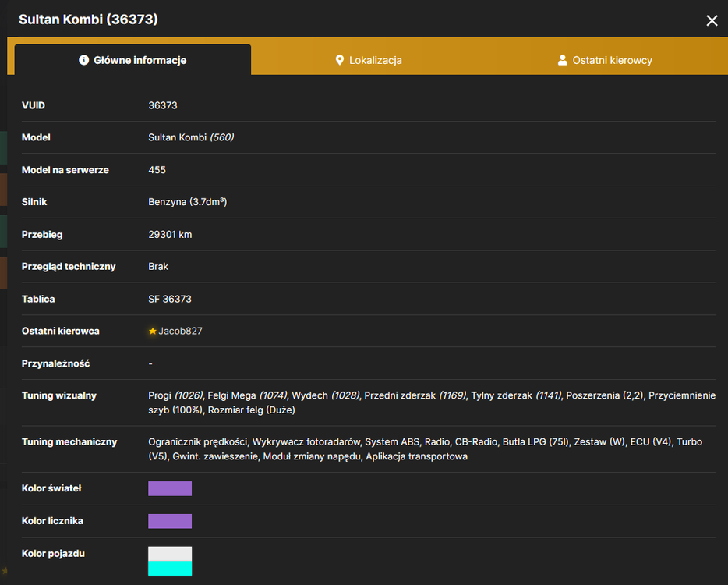
Task: Open the Ostatni kierowcy tab
Action: coord(605,60)
